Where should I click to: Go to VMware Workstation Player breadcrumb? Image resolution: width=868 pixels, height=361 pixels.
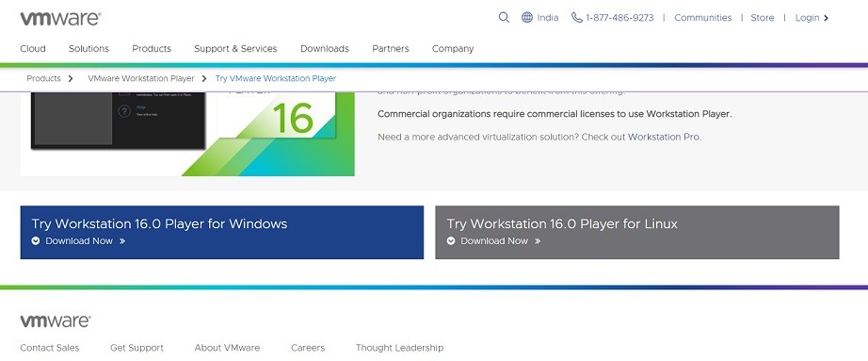pyautogui.click(x=141, y=79)
